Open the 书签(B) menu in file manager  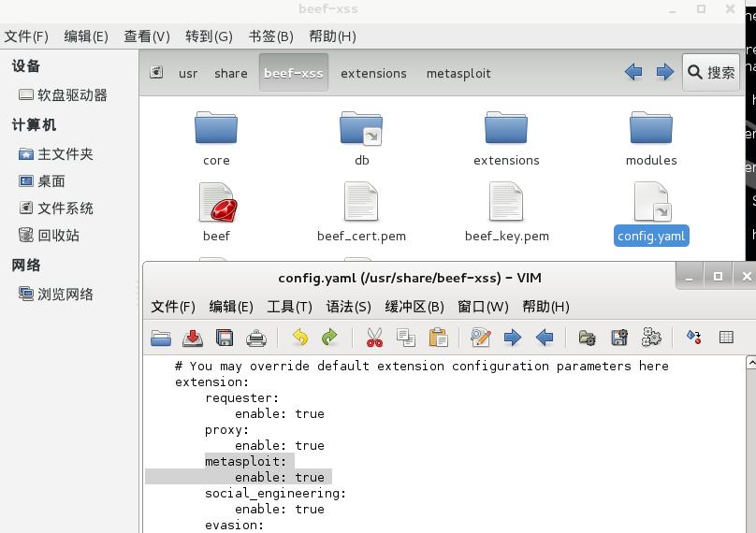(271, 36)
